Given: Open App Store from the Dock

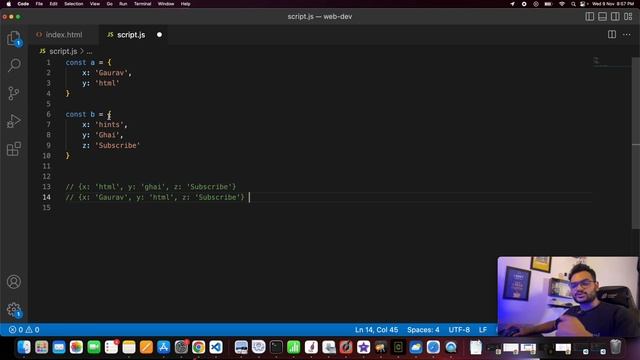Looking at the screenshot, I should [163, 347].
